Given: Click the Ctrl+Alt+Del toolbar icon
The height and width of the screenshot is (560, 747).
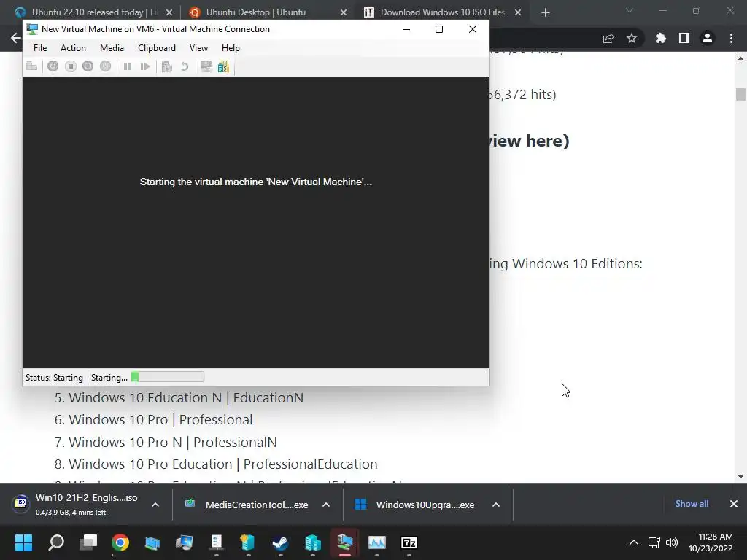Looking at the screenshot, I should [x=32, y=66].
